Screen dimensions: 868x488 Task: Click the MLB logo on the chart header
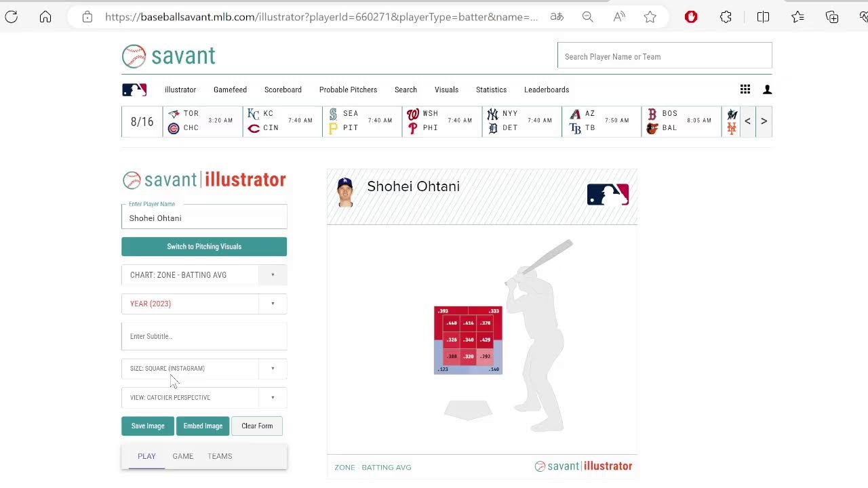(608, 195)
